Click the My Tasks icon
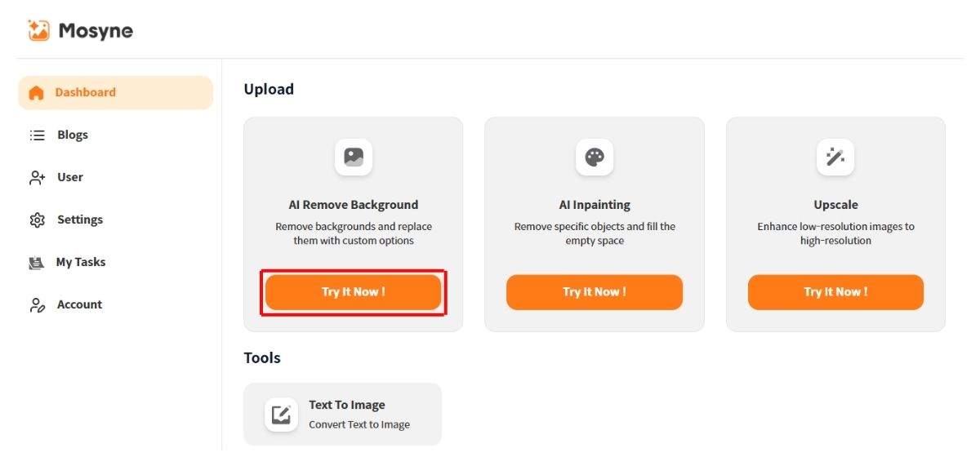Image resolution: width=980 pixels, height=457 pixels. 36,263
